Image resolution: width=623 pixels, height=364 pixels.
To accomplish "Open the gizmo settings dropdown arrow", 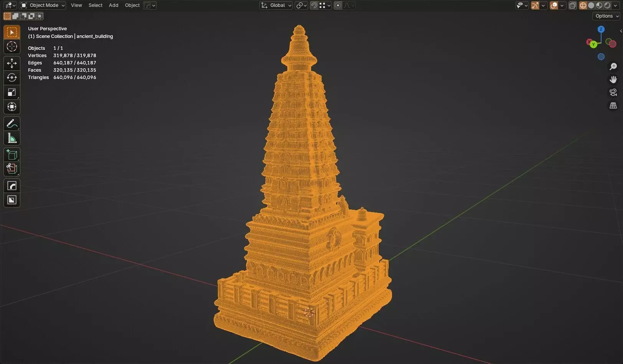I will tap(543, 5).
